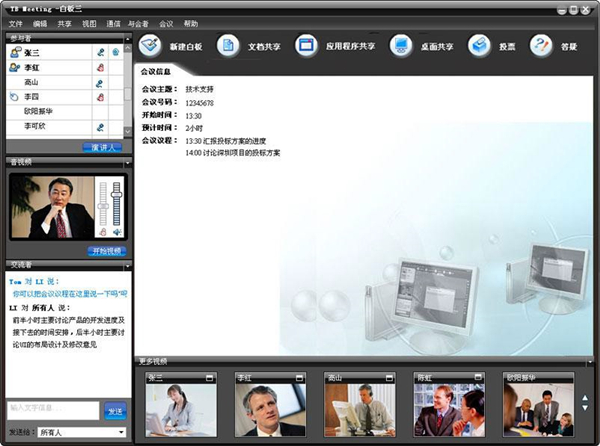This screenshot has height=446, width=600.
Task: Open the 文档共享 document sharing icon
Action: (x=228, y=46)
